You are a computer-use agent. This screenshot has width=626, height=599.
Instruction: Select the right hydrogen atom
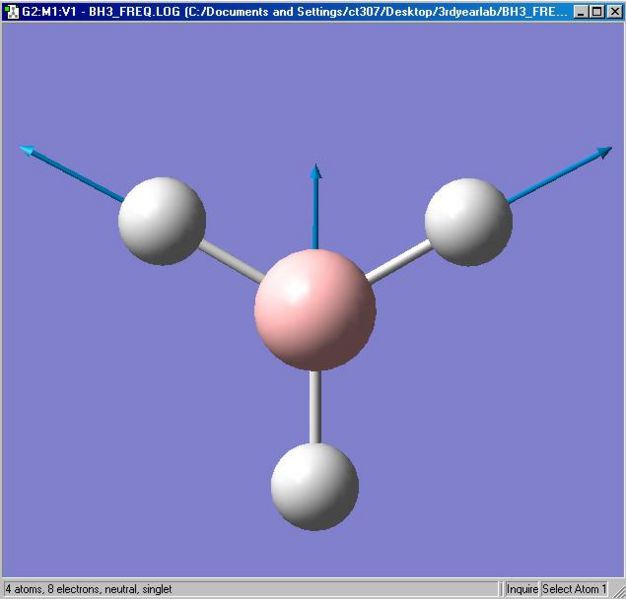click(468, 222)
